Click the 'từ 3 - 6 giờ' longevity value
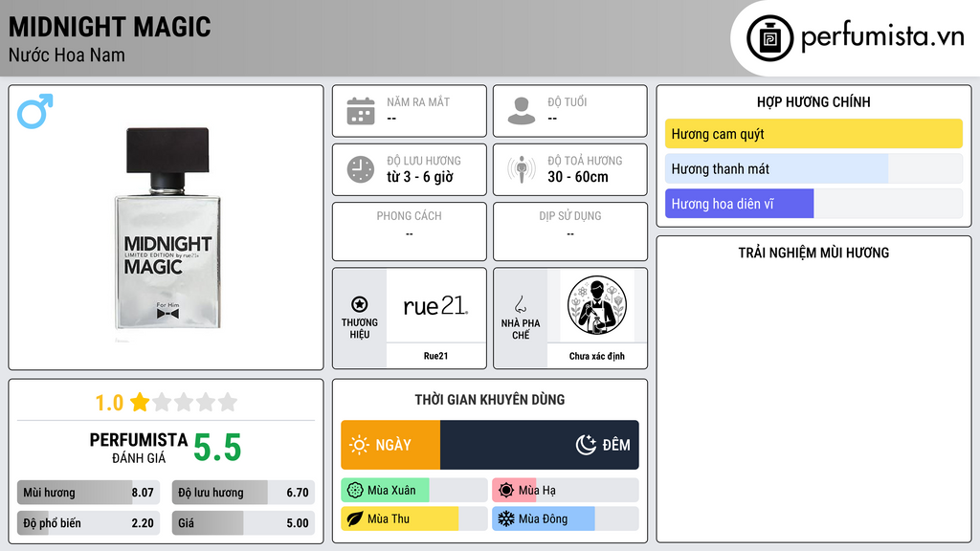Screen dimensions: 980x551 coord(419,177)
